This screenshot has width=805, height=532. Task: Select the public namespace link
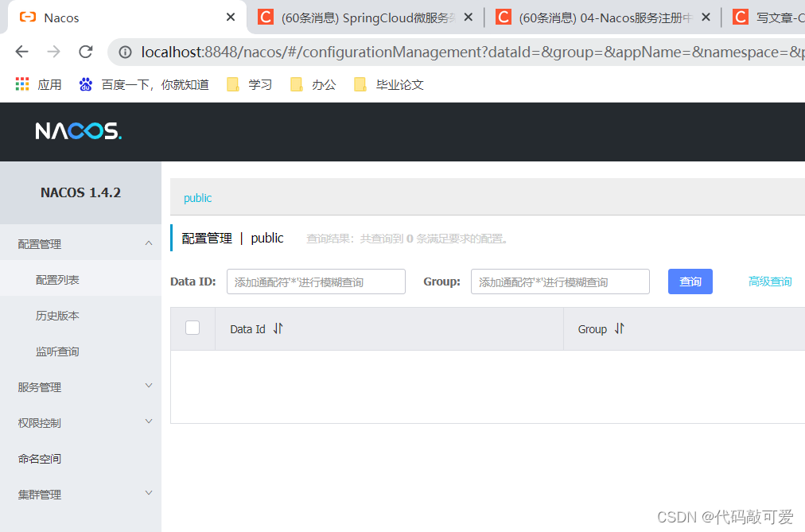click(x=197, y=198)
